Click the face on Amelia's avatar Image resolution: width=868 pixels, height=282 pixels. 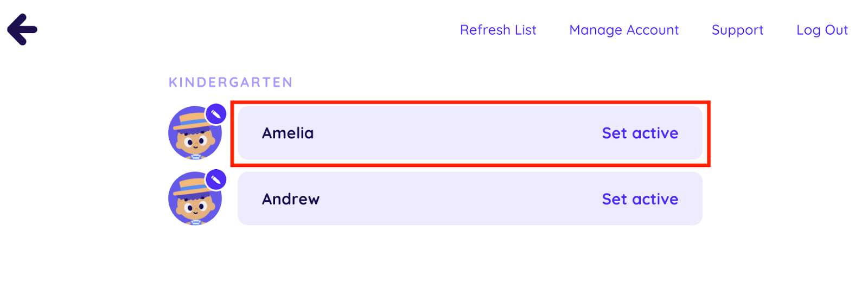pyautogui.click(x=195, y=143)
